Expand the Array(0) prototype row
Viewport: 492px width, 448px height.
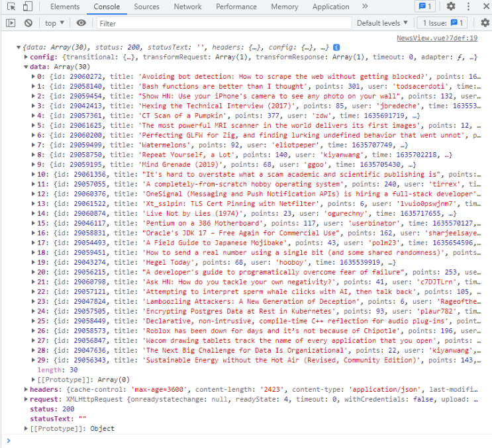pos(33,380)
